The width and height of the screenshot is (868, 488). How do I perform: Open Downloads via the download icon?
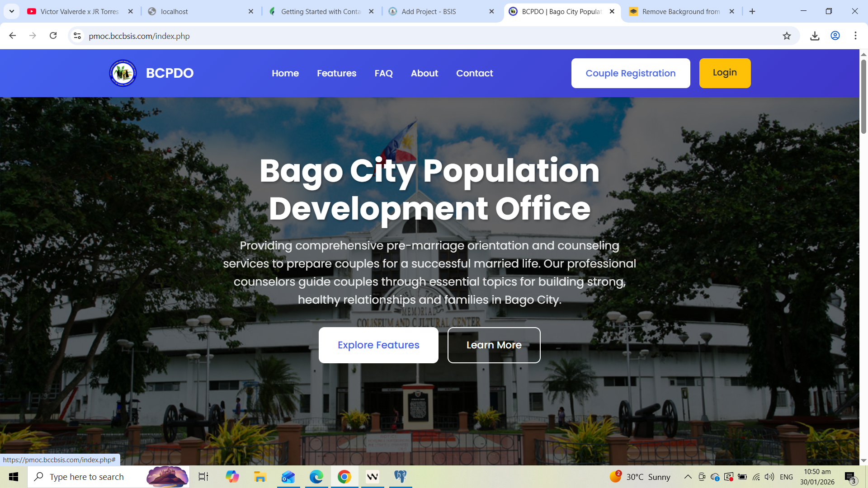[x=815, y=36]
